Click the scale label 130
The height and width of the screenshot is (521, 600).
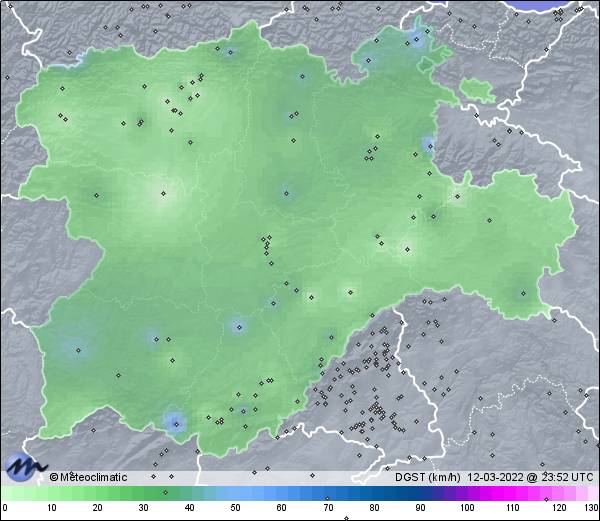coord(591,508)
